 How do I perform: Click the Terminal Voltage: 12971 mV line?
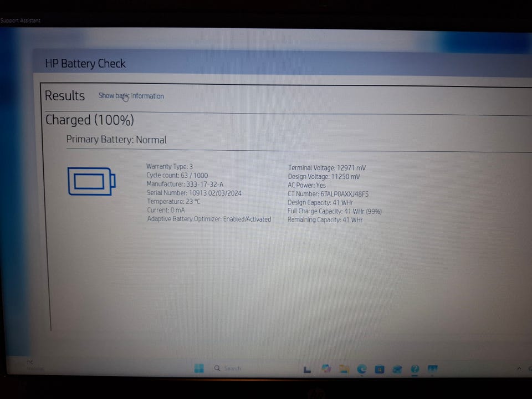[327, 168]
